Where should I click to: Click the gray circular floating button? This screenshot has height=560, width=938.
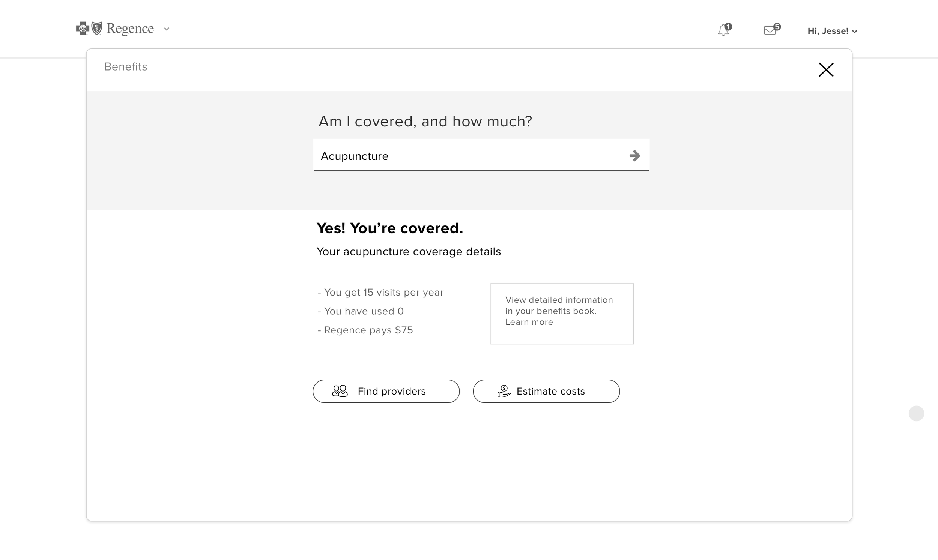pyautogui.click(x=916, y=413)
